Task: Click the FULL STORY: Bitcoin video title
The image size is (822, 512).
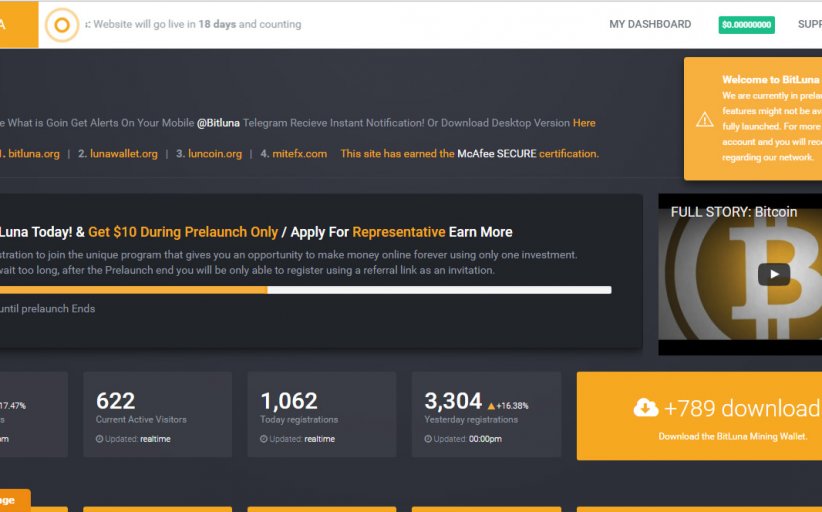Action: pos(733,212)
